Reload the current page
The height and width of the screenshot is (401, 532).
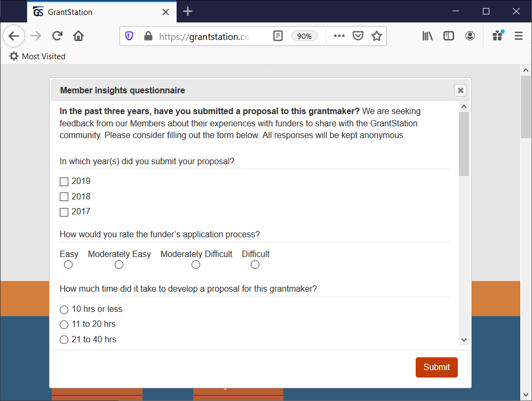pyautogui.click(x=57, y=36)
